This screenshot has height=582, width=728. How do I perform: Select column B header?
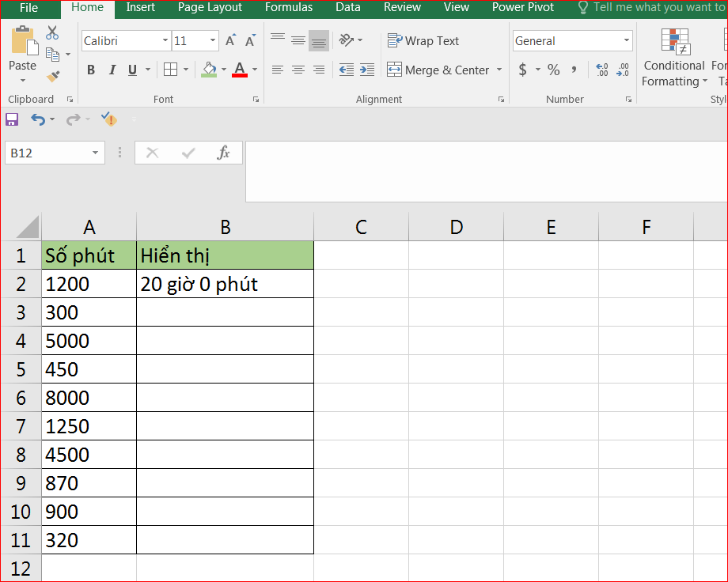click(x=226, y=227)
